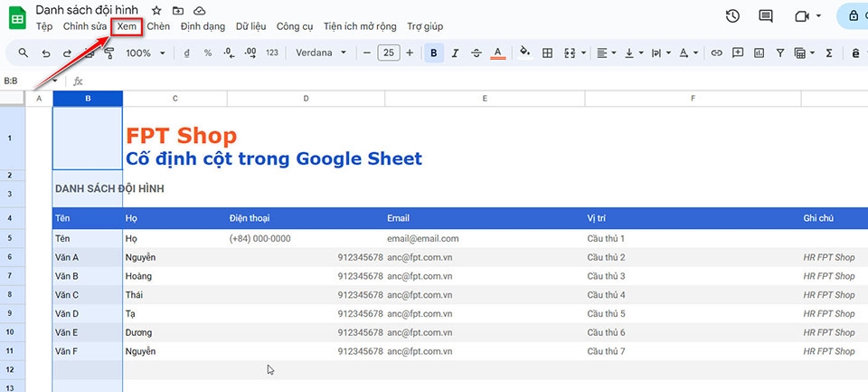Open the text color picker

pos(498,53)
